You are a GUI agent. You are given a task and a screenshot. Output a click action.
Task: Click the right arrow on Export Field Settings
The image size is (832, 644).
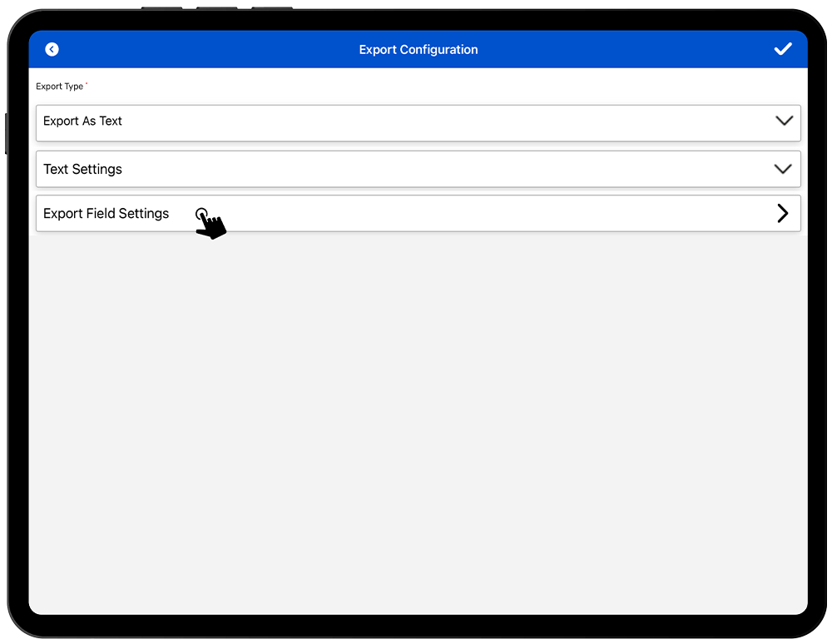click(x=782, y=214)
